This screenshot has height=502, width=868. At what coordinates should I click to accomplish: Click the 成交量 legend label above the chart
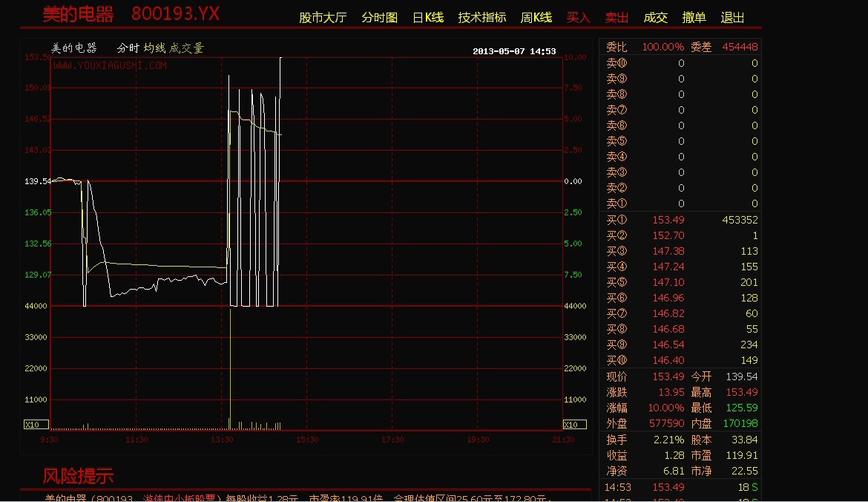pyautogui.click(x=186, y=48)
